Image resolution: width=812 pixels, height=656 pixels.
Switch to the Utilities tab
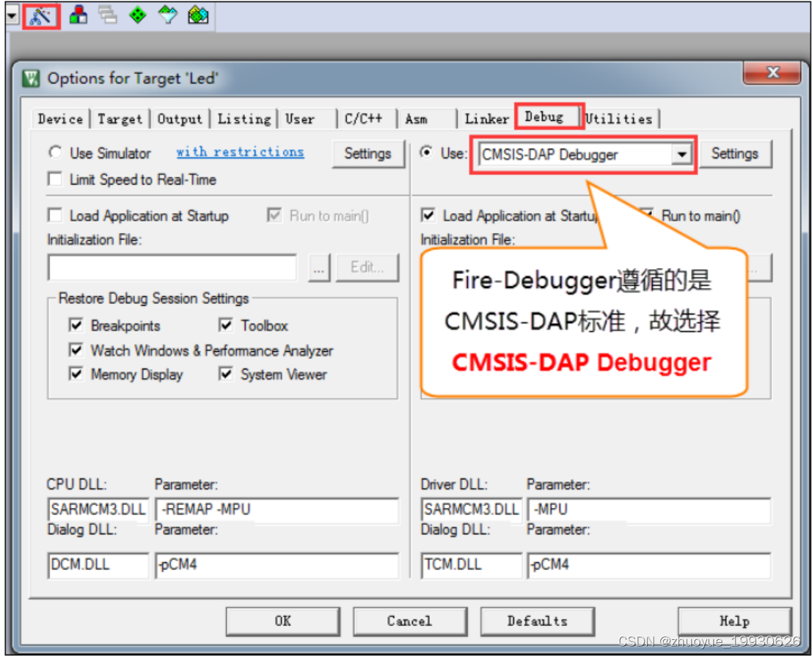pyautogui.click(x=620, y=118)
